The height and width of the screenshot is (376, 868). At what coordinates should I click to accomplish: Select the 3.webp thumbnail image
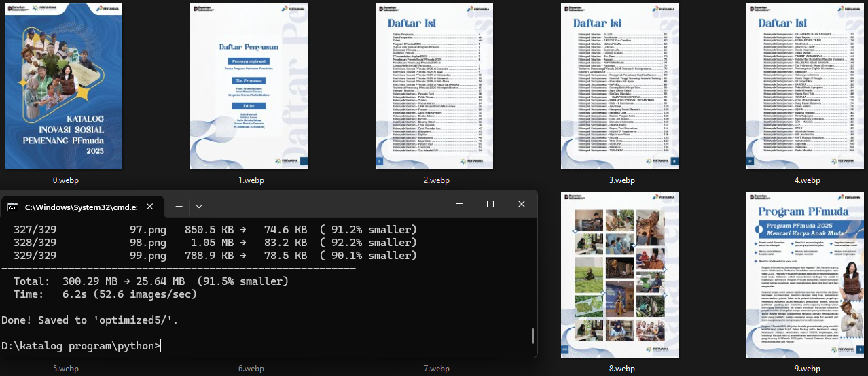(621, 86)
